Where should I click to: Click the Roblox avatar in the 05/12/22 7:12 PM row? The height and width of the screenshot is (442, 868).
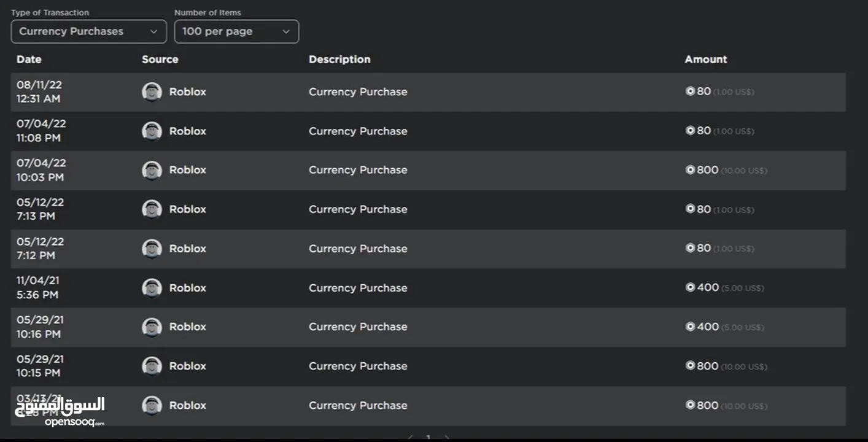coord(152,249)
